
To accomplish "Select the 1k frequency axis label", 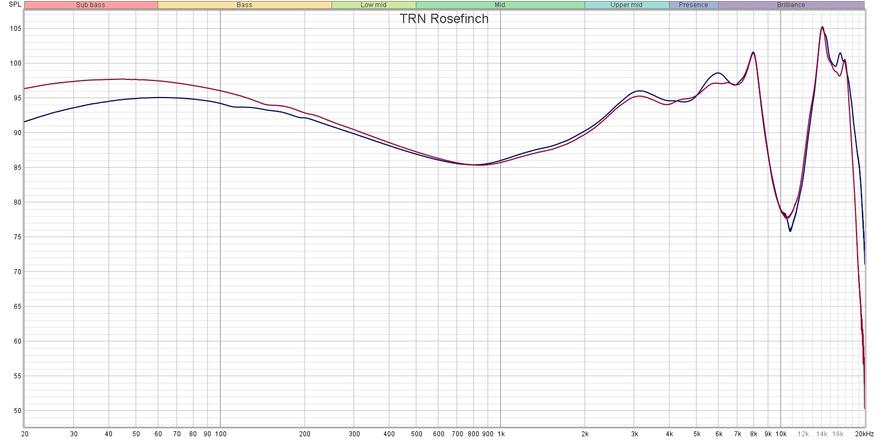I will tap(501, 434).
